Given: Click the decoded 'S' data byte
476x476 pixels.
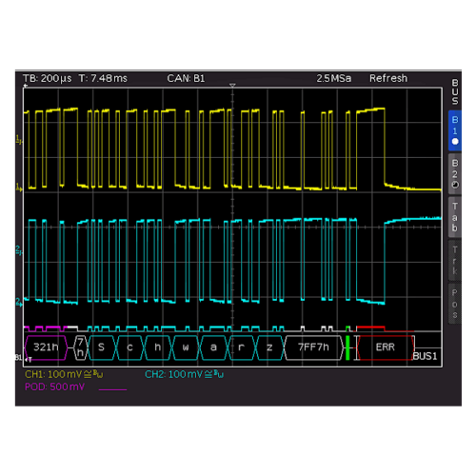Looking at the screenshot, I should [101, 347].
